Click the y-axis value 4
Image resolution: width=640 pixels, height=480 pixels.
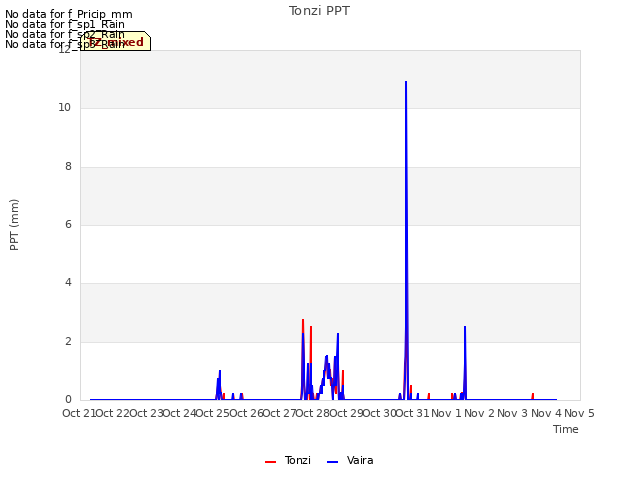point(68,282)
